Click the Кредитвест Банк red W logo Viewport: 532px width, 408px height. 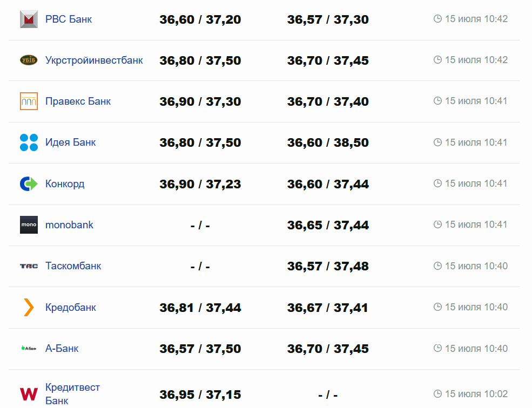29,394
